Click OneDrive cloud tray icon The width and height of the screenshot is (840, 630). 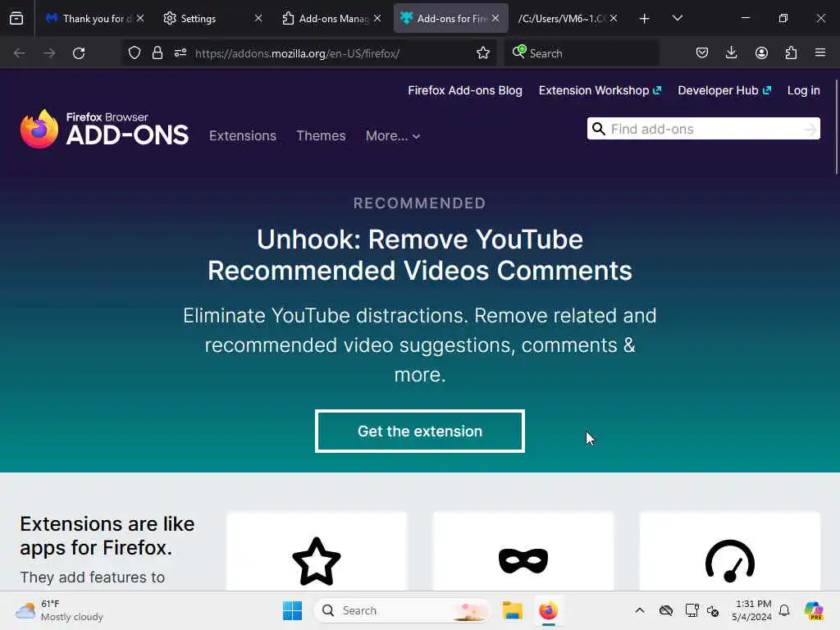click(x=666, y=610)
